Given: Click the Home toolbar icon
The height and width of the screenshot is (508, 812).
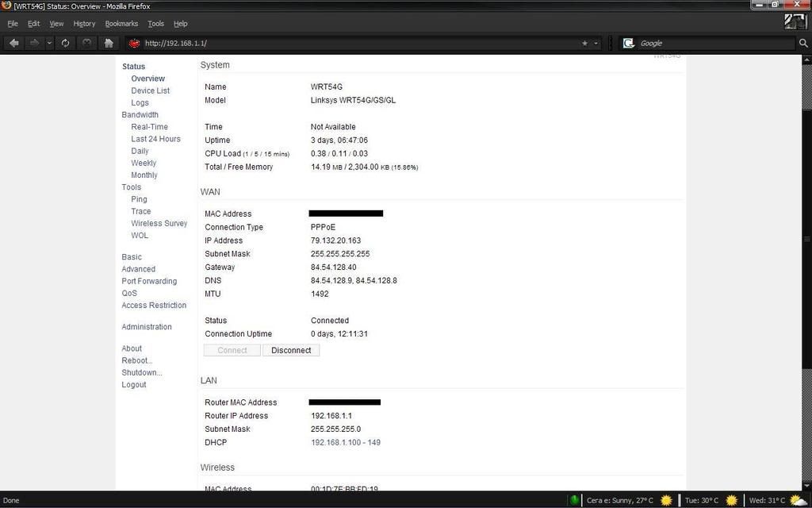Looking at the screenshot, I should pyautogui.click(x=109, y=43).
